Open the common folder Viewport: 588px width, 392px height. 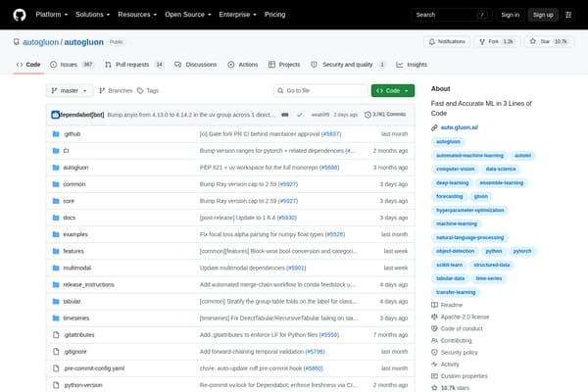(74, 184)
